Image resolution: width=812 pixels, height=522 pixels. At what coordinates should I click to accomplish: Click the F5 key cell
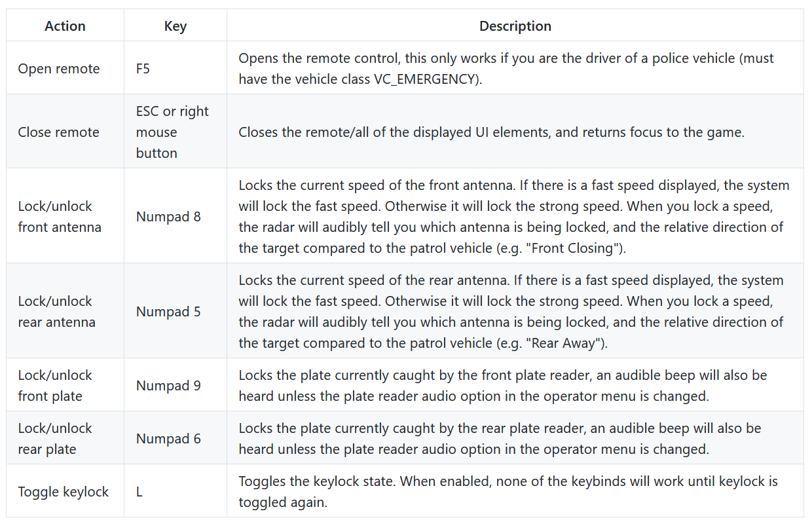pos(175,68)
